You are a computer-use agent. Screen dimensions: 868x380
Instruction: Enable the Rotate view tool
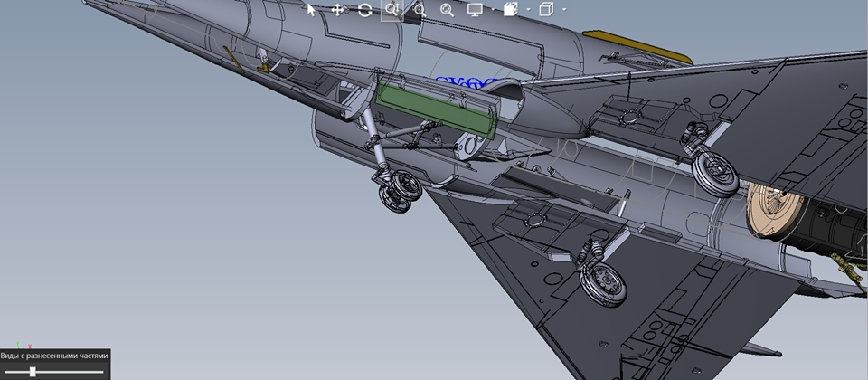point(364,10)
